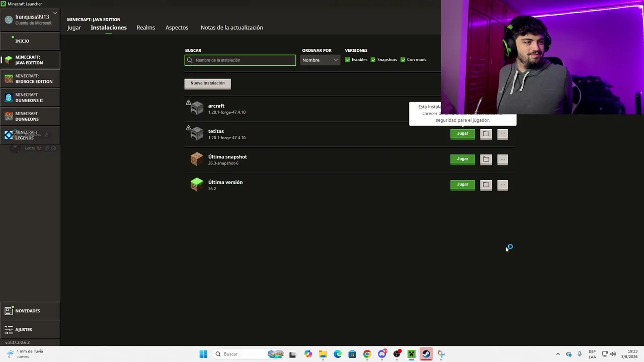Viewport: 644px width, 362px height.
Task: Open the Última snapshot installation folder icon
Action: [x=486, y=159]
